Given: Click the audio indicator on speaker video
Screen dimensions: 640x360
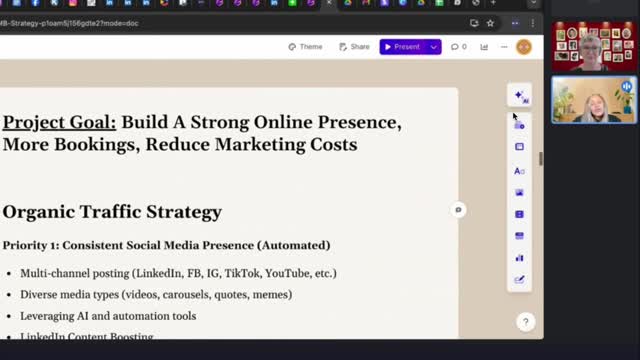Looking at the screenshot, I should [x=627, y=87].
